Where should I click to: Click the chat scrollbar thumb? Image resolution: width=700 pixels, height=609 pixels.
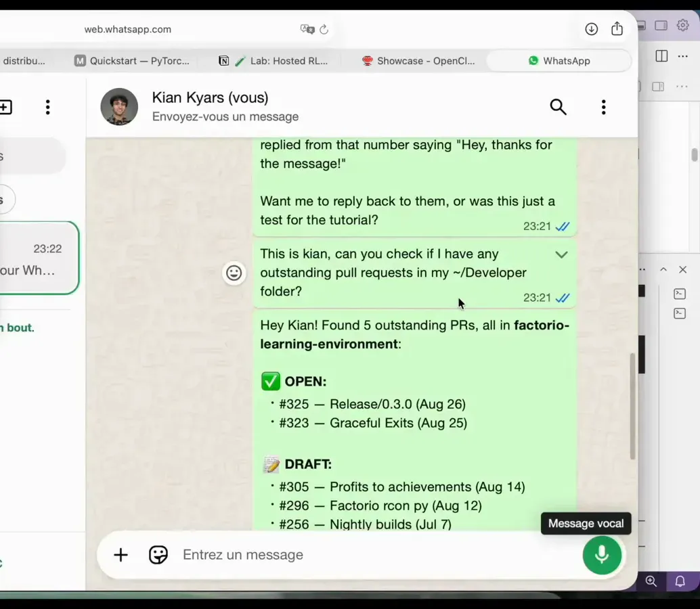coord(632,406)
